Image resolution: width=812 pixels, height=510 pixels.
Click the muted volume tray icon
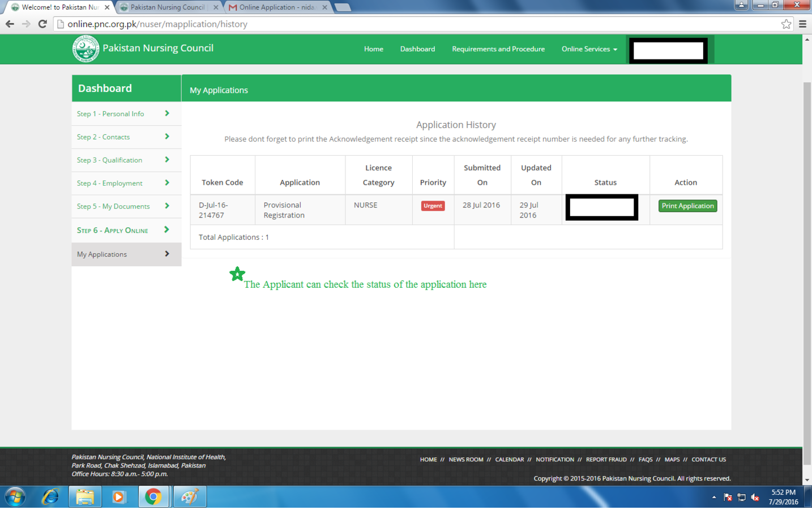[x=755, y=497]
